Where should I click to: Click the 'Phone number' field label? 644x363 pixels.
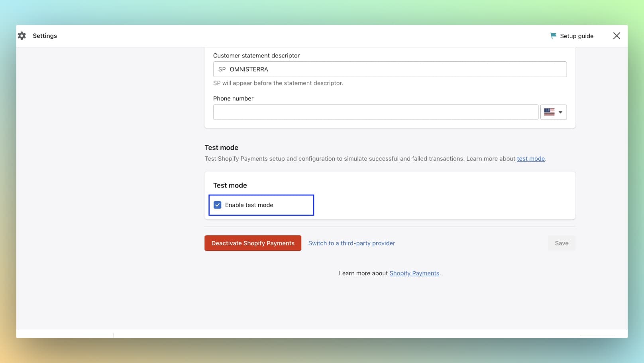233,99
